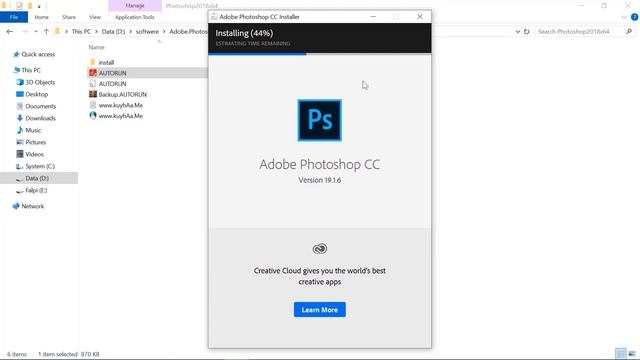Open the Home ribbon tab
The height and width of the screenshot is (360, 640).
click(42, 17)
